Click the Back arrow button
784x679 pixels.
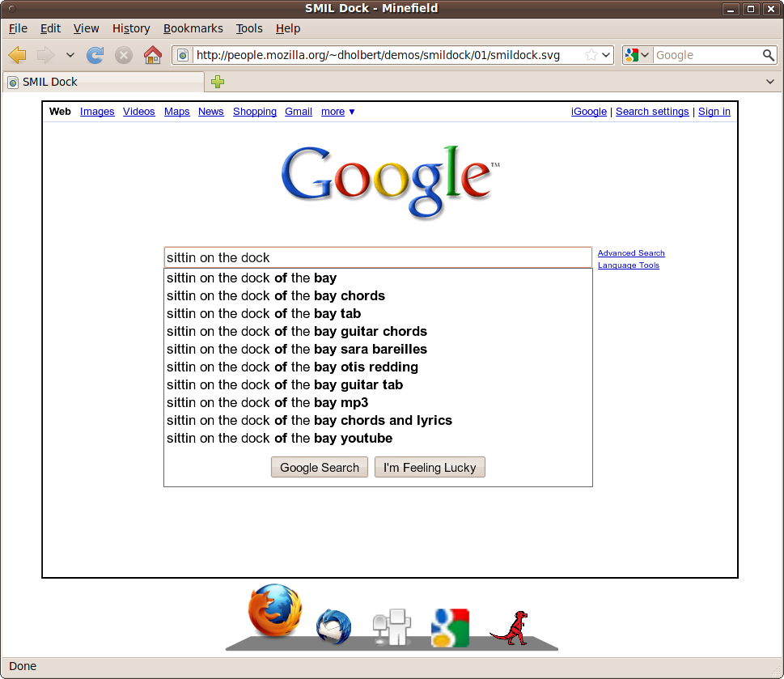18,55
